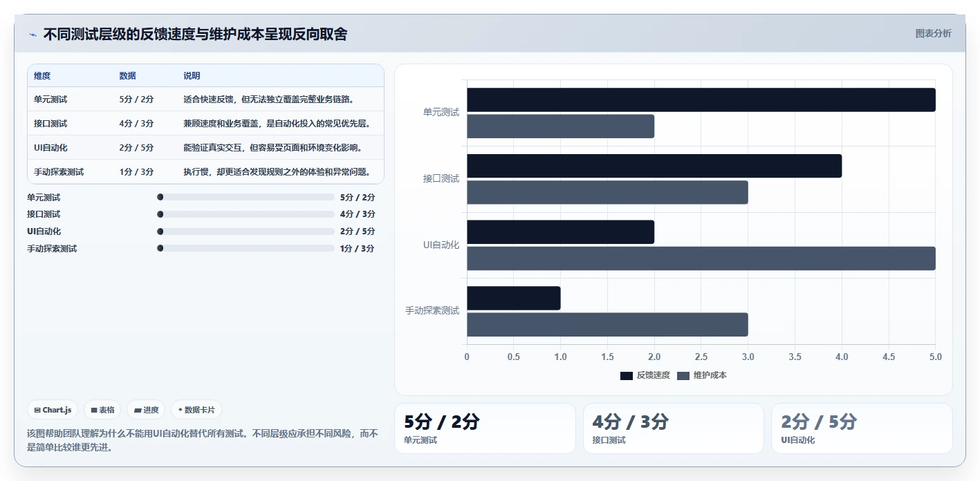This screenshot has height=481, width=980.
Task: Click the 接口测试 反馈速度 bar in chart
Action: coord(654,166)
